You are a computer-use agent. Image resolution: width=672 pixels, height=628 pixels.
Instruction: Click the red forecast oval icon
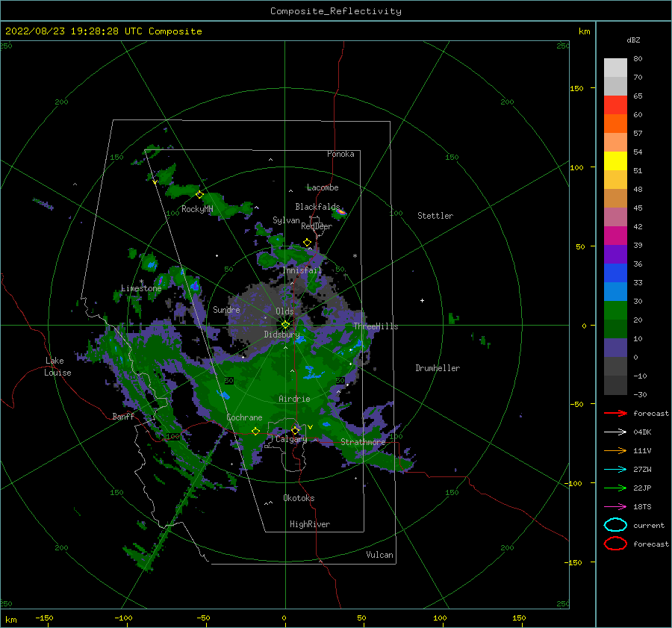click(x=615, y=544)
